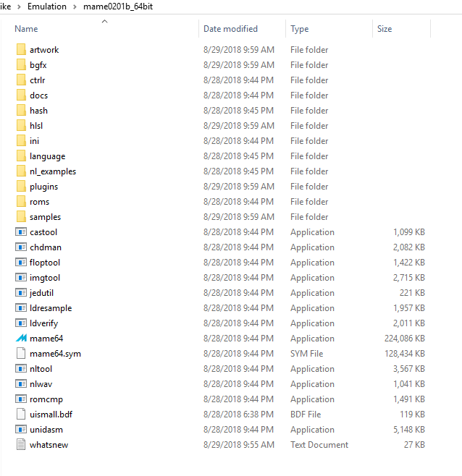This screenshot has height=476, width=462.
Task: Select the language folder icon
Action: click(x=21, y=156)
